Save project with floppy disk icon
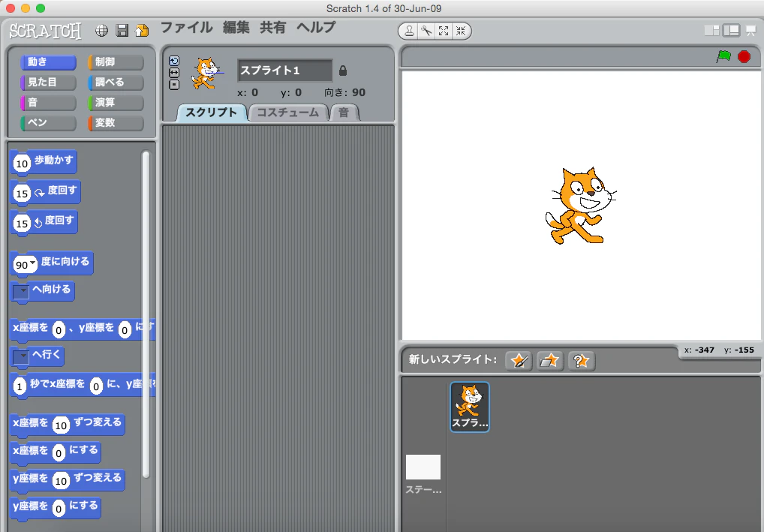The width and height of the screenshot is (764, 532). click(x=122, y=31)
